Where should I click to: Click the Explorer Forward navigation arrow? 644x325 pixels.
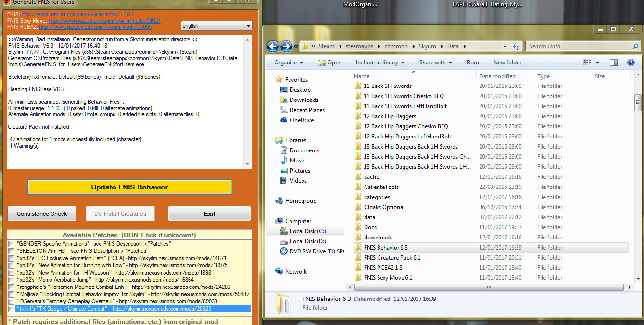(x=286, y=47)
